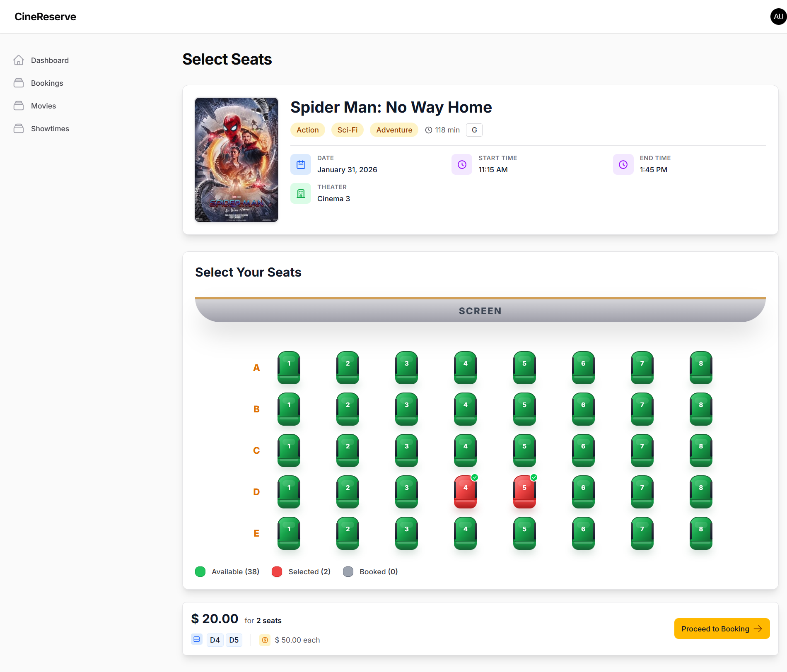This screenshot has height=672, width=787.
Task: Click the theater building icon
Action: click(301, 194)
